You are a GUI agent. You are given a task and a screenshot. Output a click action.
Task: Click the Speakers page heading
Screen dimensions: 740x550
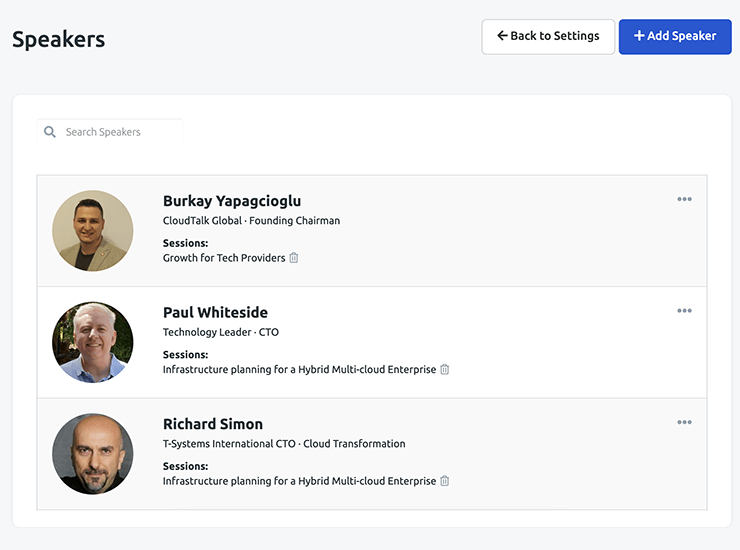click(58, 39)
